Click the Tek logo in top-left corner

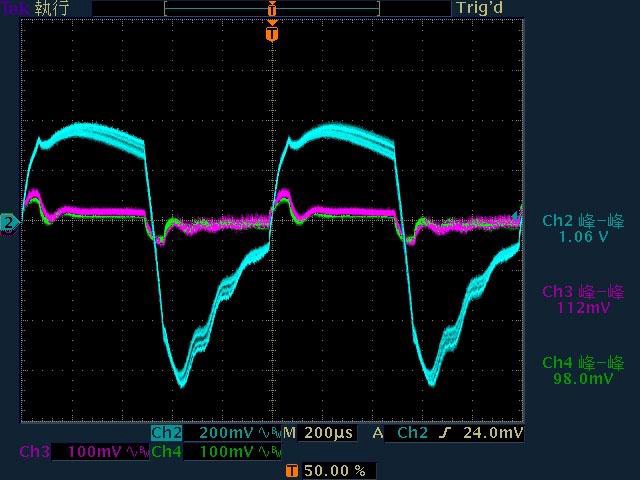tap(15, 8)
